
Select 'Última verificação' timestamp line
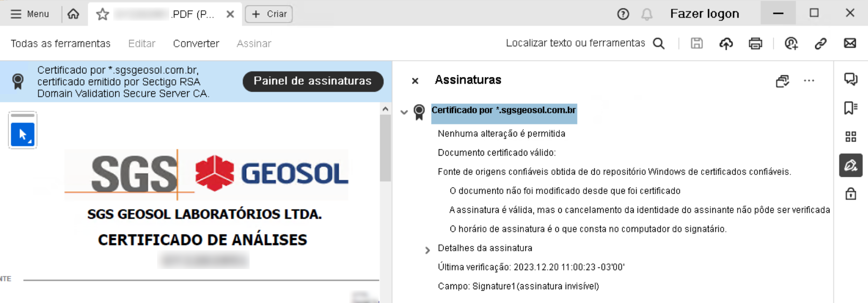click(531, 267)
